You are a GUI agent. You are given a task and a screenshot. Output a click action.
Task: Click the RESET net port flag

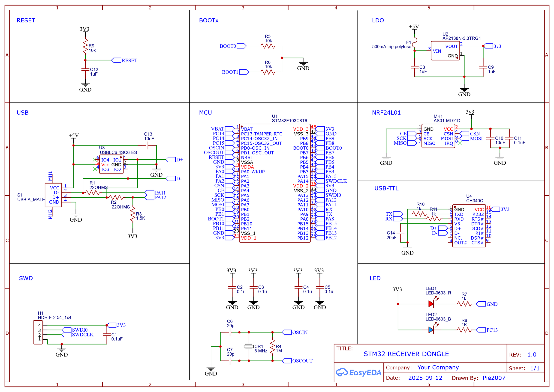pyautogui.click(x=116, y=60)
